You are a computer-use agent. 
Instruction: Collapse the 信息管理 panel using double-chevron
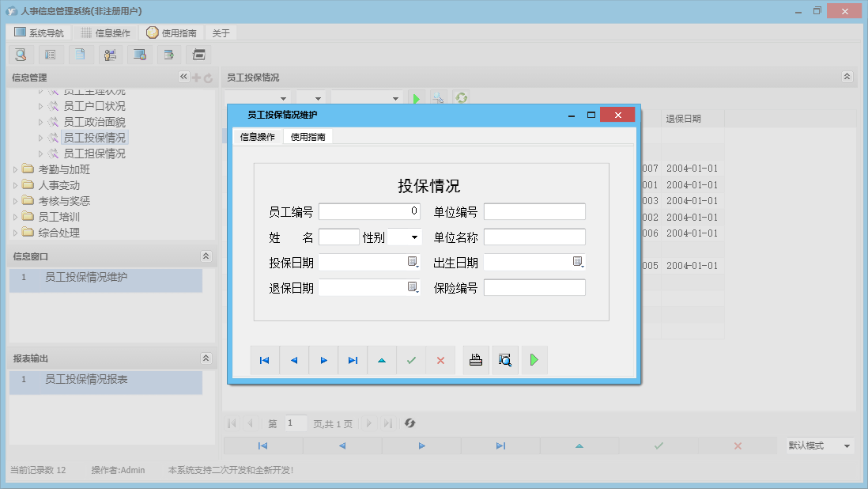click(183, 77)
